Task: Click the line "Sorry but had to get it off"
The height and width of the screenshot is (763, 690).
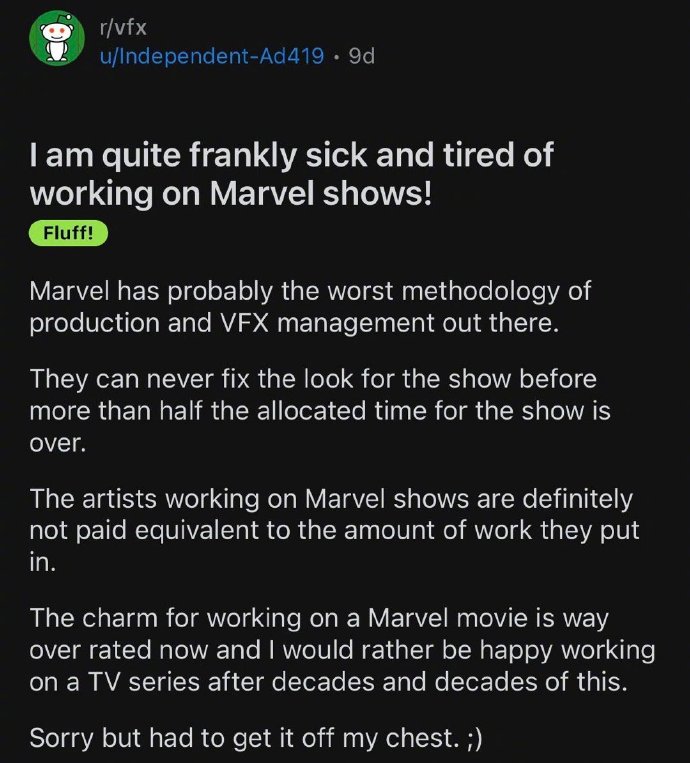Action: pyautogui.click(x=245, y=739)
